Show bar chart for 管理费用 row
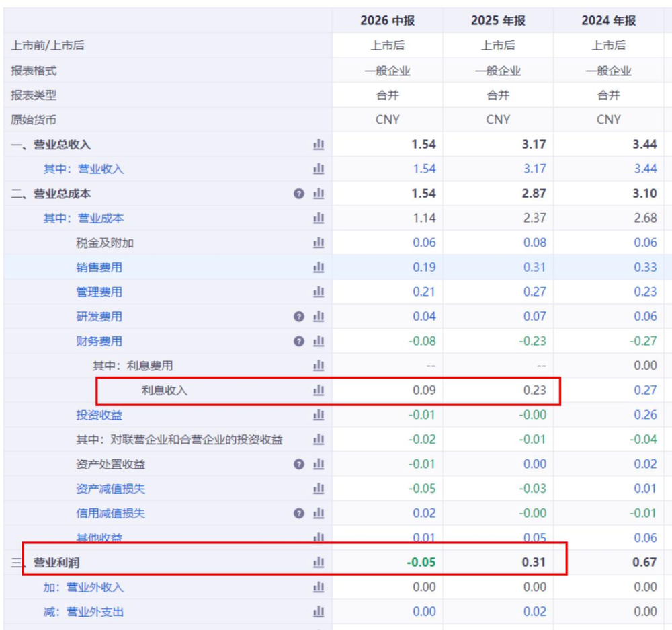The width and height of the screenshot is (672, 630). (x=319, y=292)
